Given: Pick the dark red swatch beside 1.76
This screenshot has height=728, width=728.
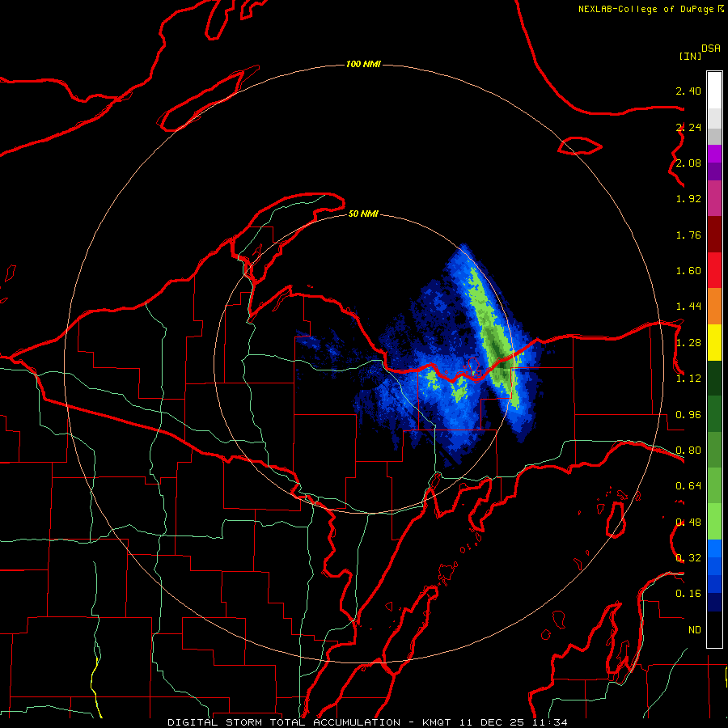Looking at the screenshot, I should [714, 235].
